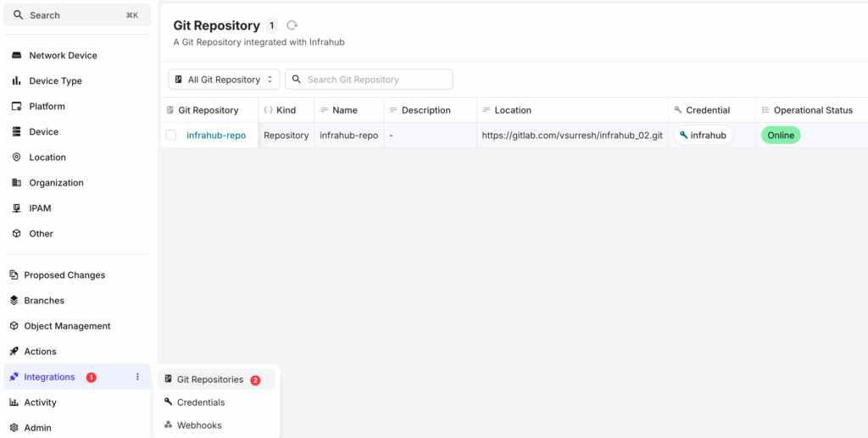Open the infrahub-repo repository link
Screen dimensions: 868x438
click(216, 135)
